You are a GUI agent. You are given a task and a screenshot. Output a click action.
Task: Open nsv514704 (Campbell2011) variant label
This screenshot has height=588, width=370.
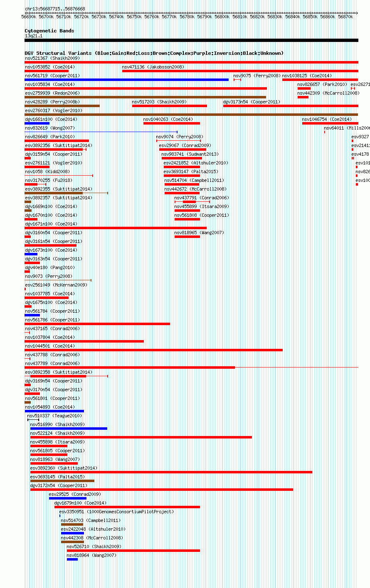[194, 180]
